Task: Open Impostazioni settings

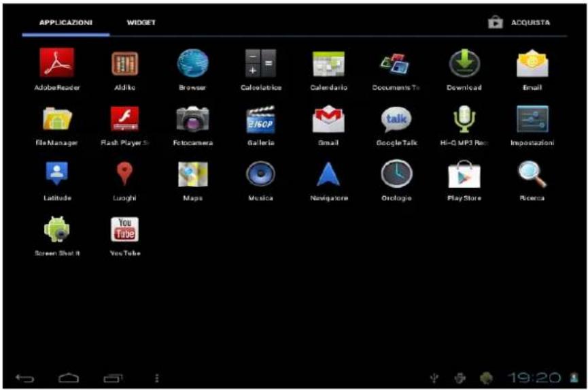Action: 532,118
